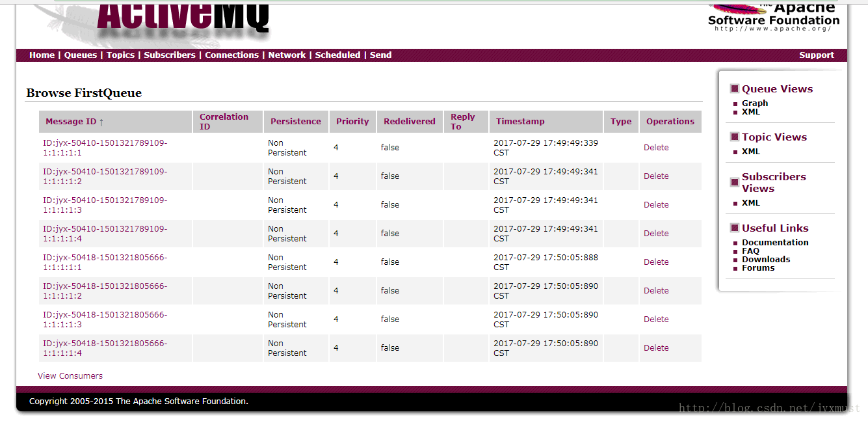Open the Send page

click(380, 55)
